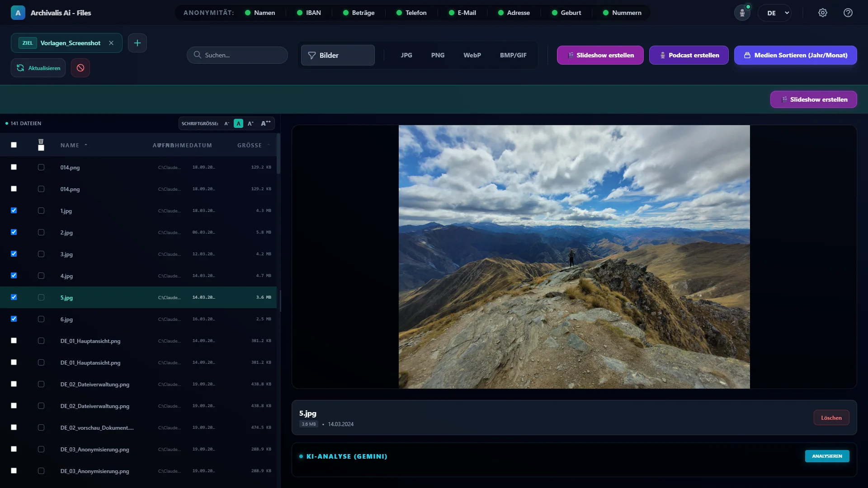The image size is (868, 488).
Task: Toggle the Geburt anonymity indicator
Action: pyautogui.click(x=566, y=13)
